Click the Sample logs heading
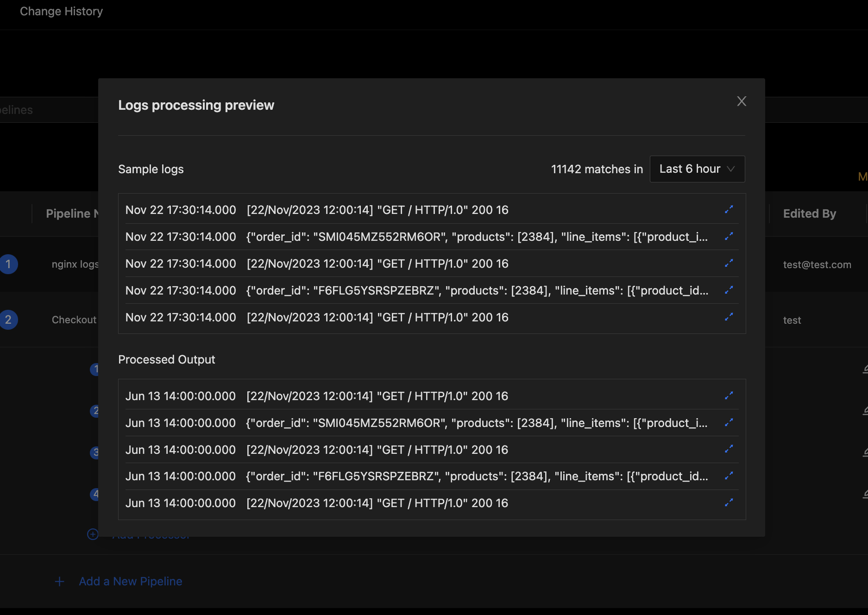This screenshot has width=868, height=615. point(151,169)
